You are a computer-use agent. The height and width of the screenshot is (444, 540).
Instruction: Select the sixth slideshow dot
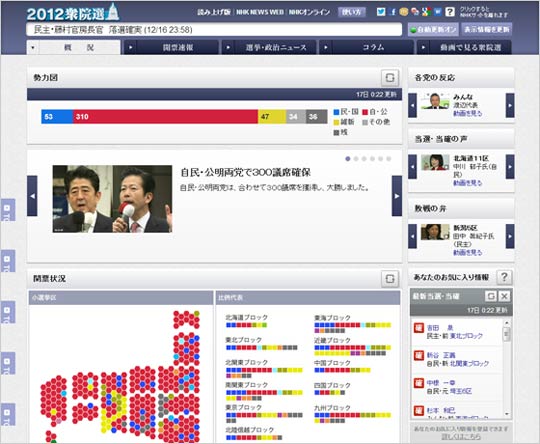(389, 159)
